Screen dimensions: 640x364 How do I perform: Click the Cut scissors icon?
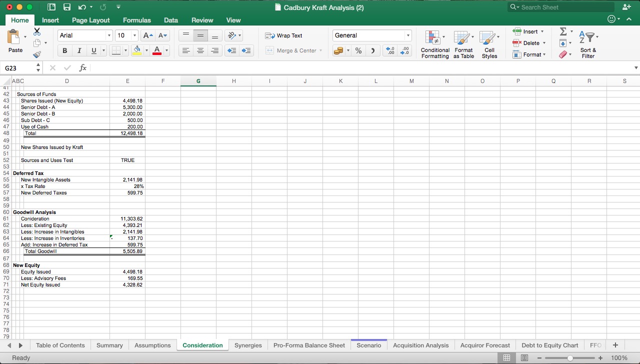[37, 31]
